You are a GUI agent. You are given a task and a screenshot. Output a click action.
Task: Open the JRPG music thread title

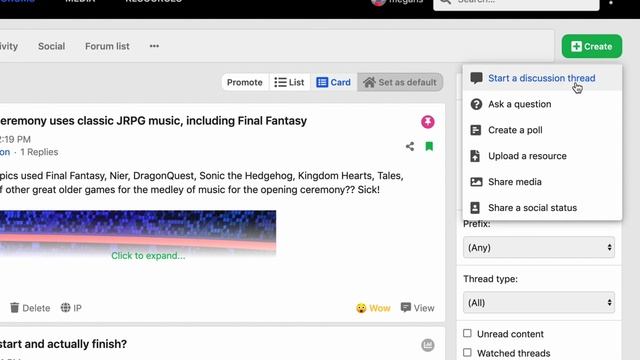tap(153, 121)
